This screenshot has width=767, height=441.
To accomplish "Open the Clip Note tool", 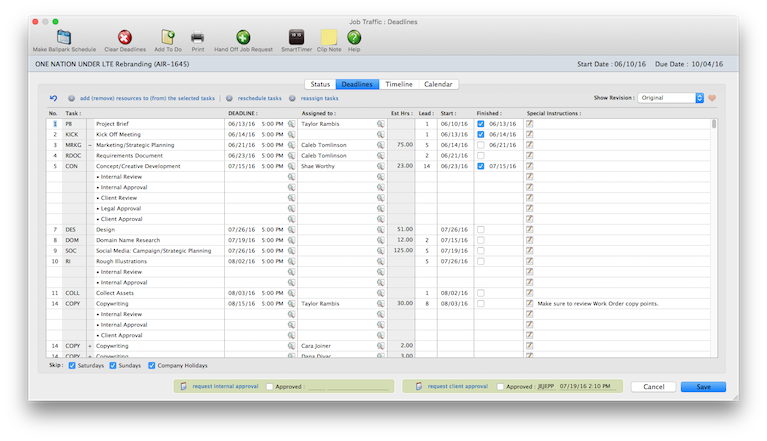I will [327, 37].
